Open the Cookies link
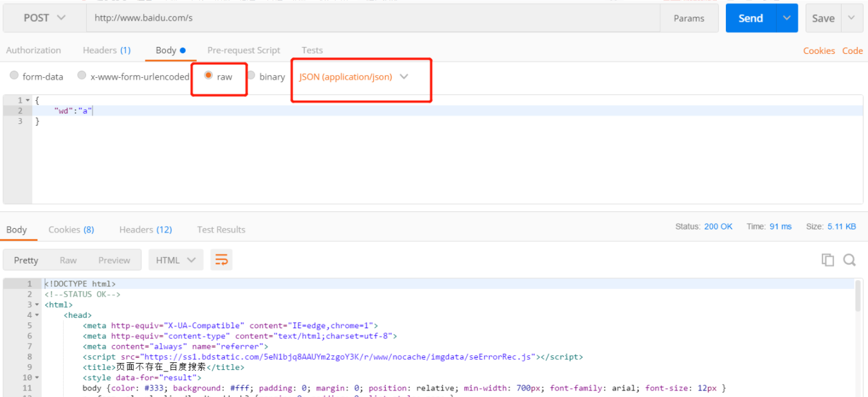This screenshot has height=397, width=868. (x=819, y=51)
